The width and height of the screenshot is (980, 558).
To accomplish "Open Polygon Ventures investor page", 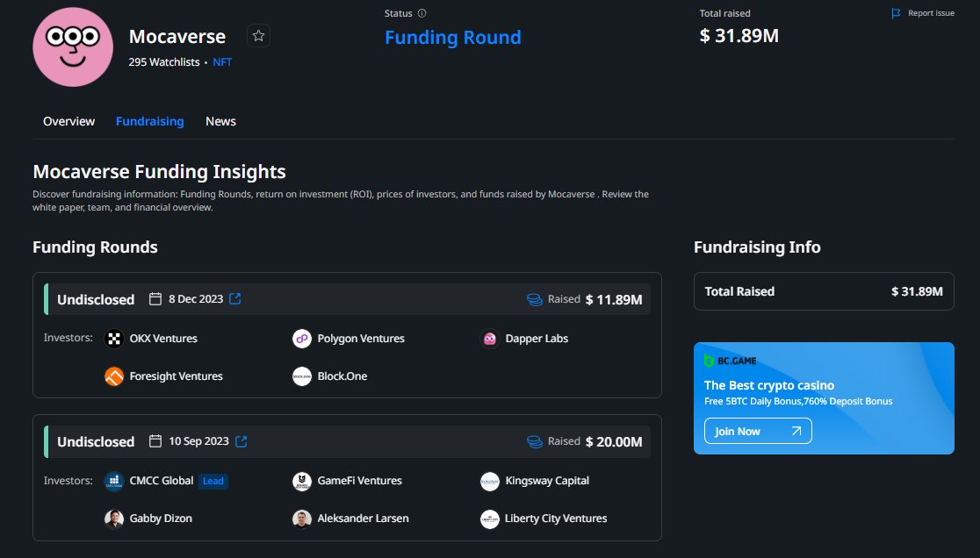I will point(361,339).
